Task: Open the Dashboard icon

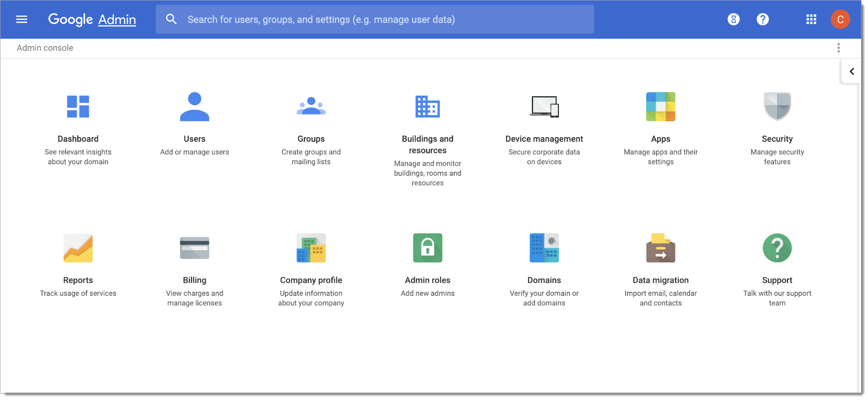Action: tap(78, 106)
